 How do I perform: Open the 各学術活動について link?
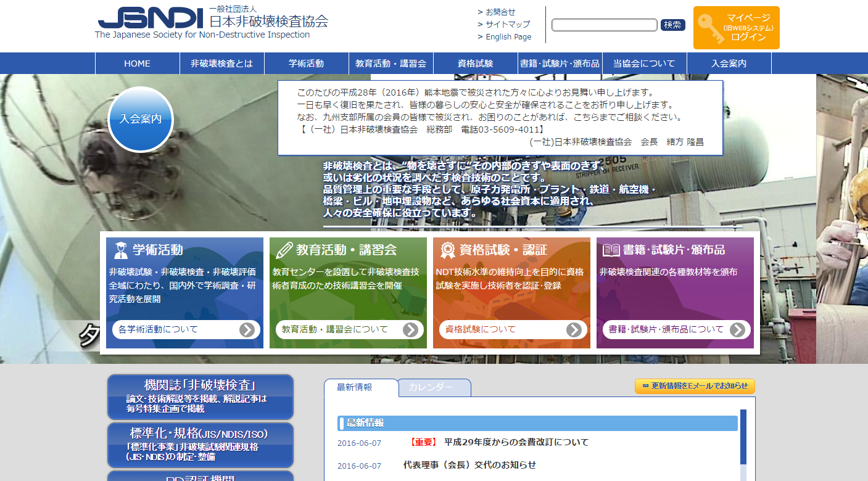click(x=186, y=330)
